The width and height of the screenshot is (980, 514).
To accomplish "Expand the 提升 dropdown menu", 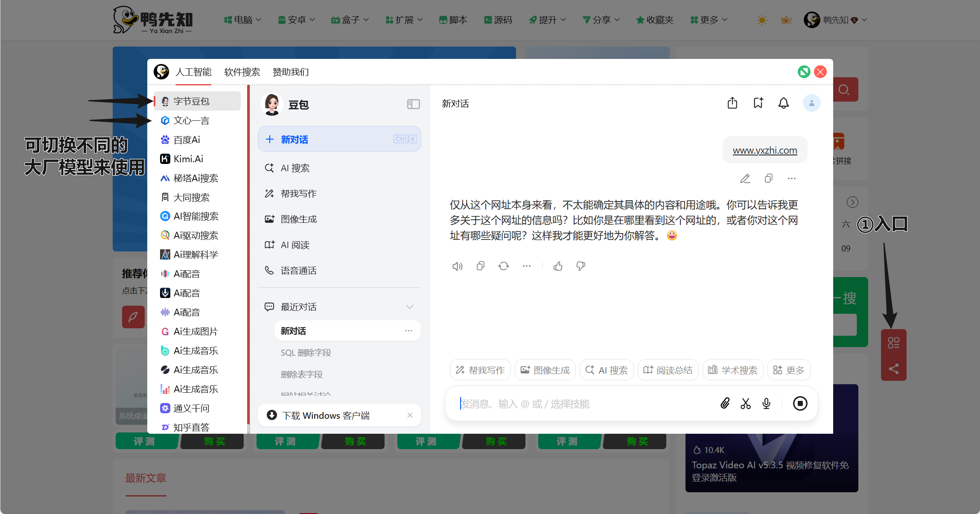I will click(x=547, y=20).
